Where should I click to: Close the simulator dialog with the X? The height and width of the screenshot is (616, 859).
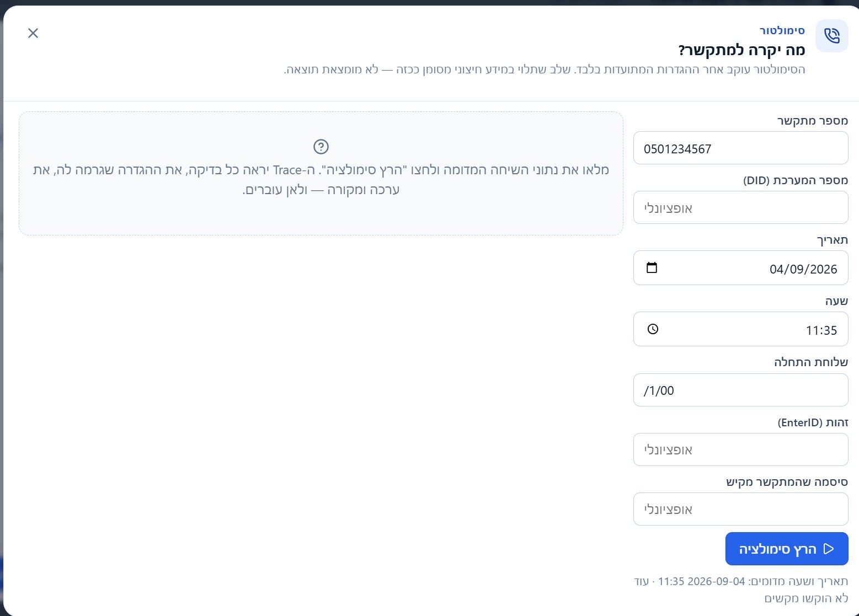pyautogui.click(x=33, y=33)
